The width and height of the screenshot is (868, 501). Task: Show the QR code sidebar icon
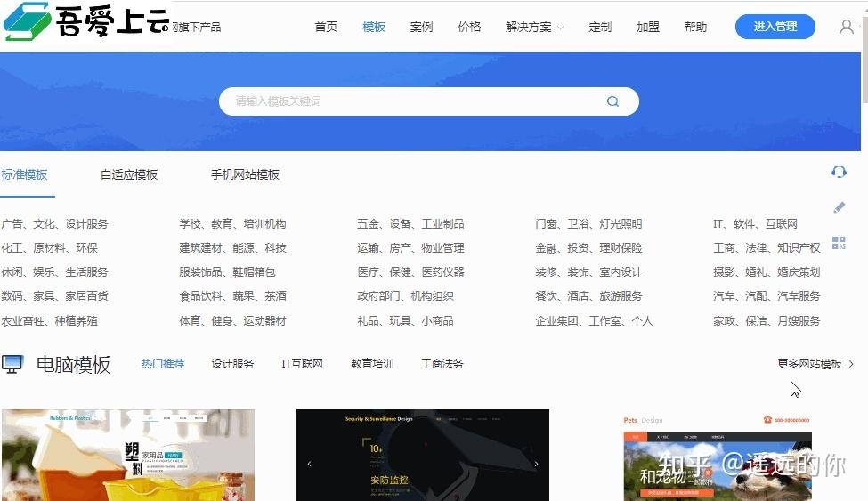point(839,242)
